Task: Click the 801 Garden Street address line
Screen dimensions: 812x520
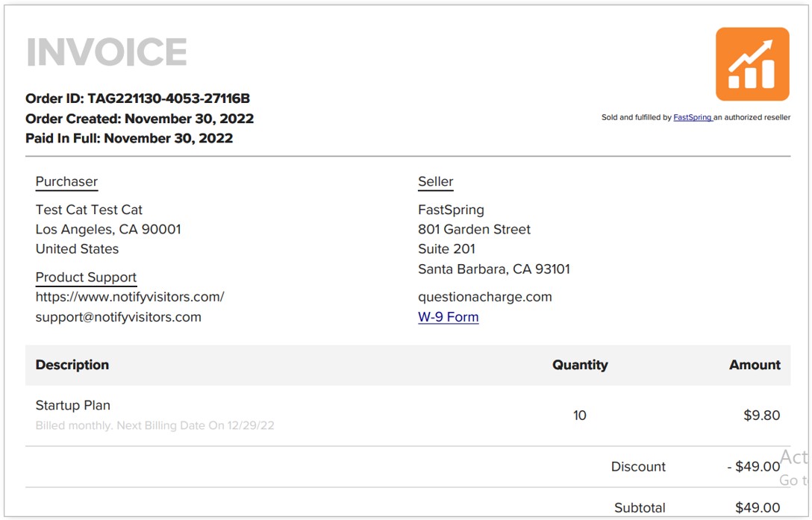Action: click(475, 230)
